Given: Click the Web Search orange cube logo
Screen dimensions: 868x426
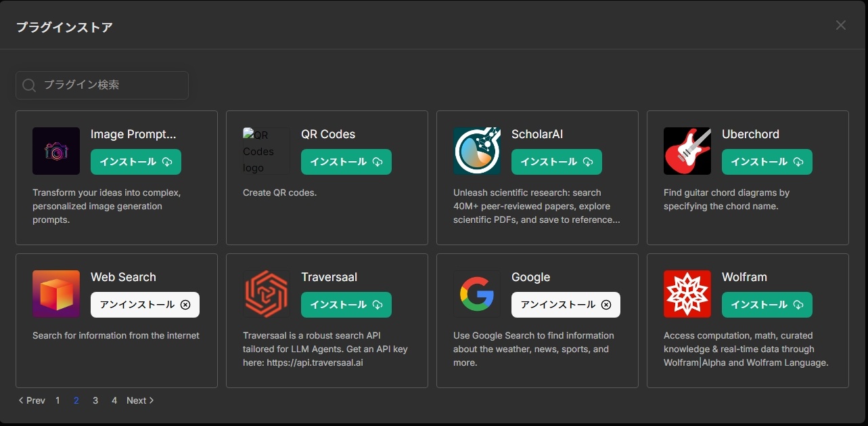Looking at the screenshot, I should pos(56,294).
